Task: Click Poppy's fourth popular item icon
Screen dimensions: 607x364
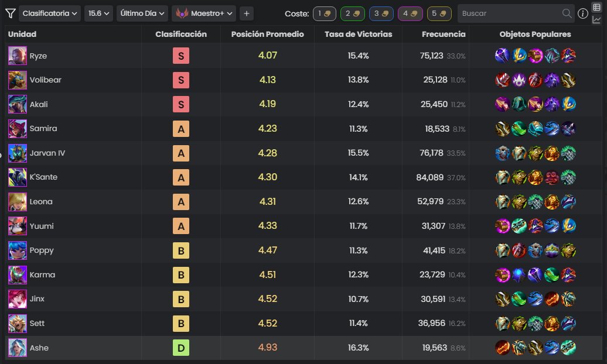Action: point(552,250)
